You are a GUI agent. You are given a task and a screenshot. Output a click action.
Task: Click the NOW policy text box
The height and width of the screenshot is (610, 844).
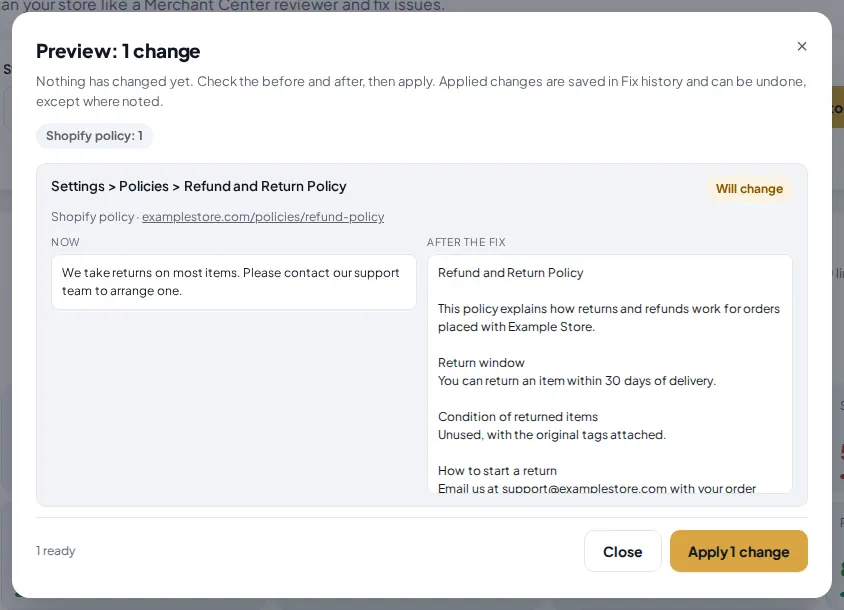[234, 282]
